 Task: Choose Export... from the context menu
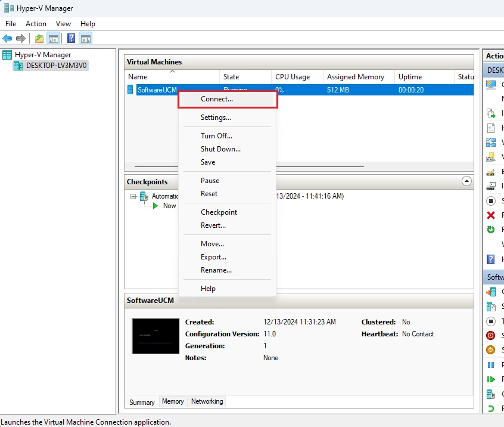click(227, 257)
